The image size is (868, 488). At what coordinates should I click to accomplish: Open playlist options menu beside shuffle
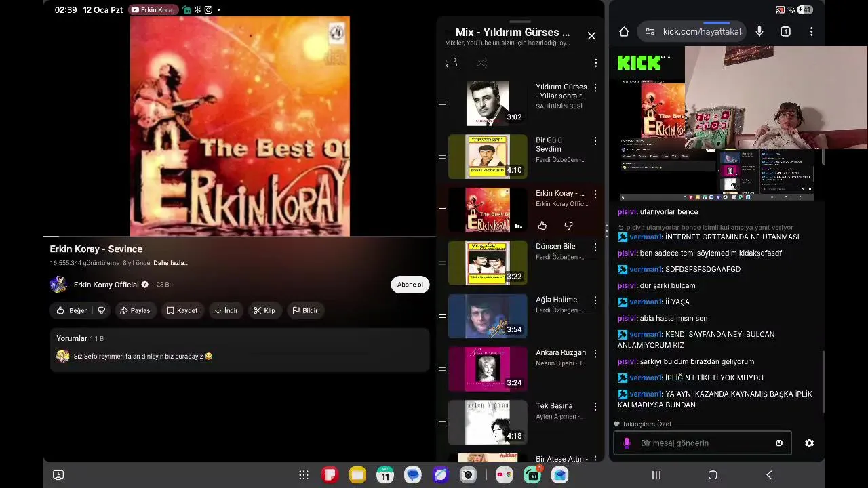pos(595,63)
